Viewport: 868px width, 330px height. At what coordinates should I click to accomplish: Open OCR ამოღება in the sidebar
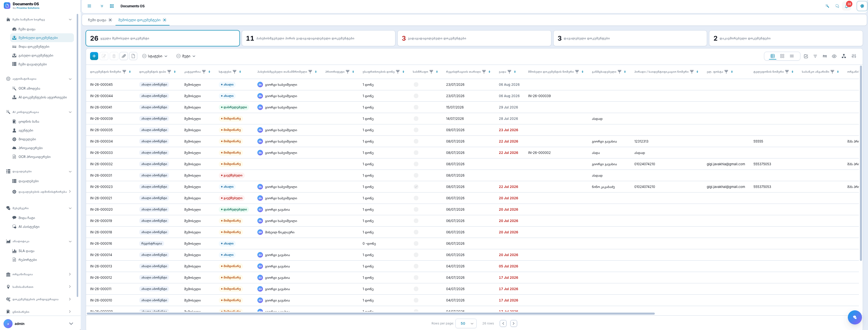click(x=29, y=88)
